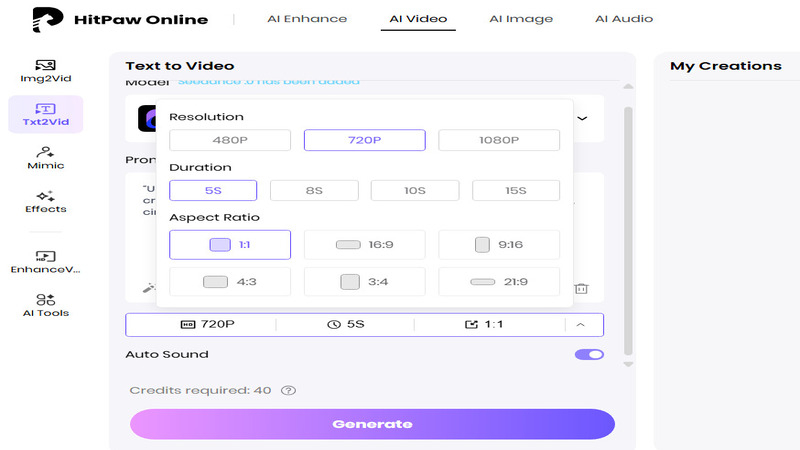
Task: Select the 21:9 aspect ratio
Action: pyautogui.click(x=499, y=282)
